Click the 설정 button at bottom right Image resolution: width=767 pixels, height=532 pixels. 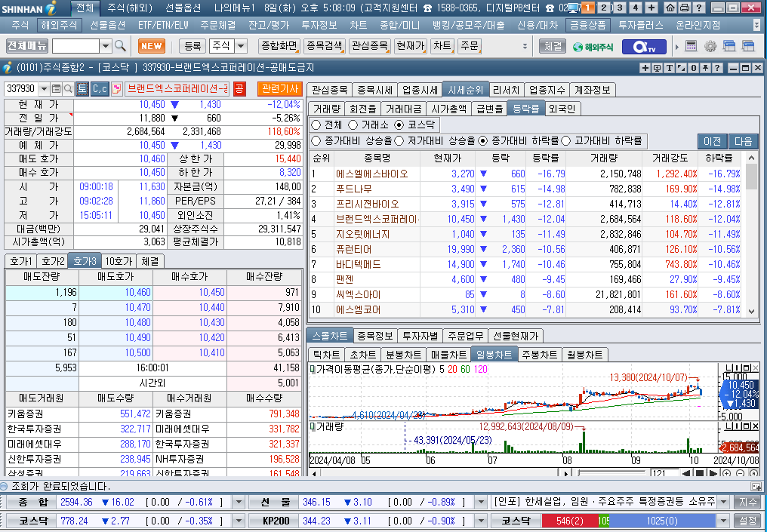[x=747, y=520]
